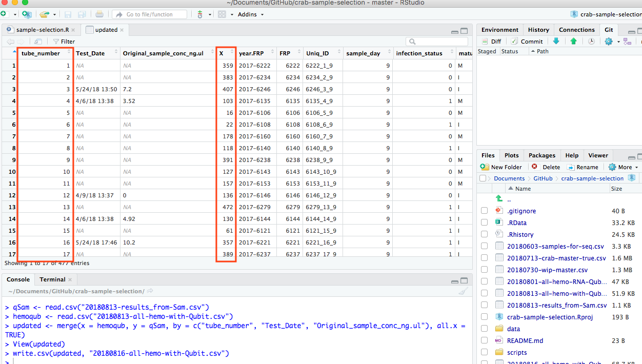Click the Go to file/function field
This screenshot has width=642, height=364.
point(149,14)
